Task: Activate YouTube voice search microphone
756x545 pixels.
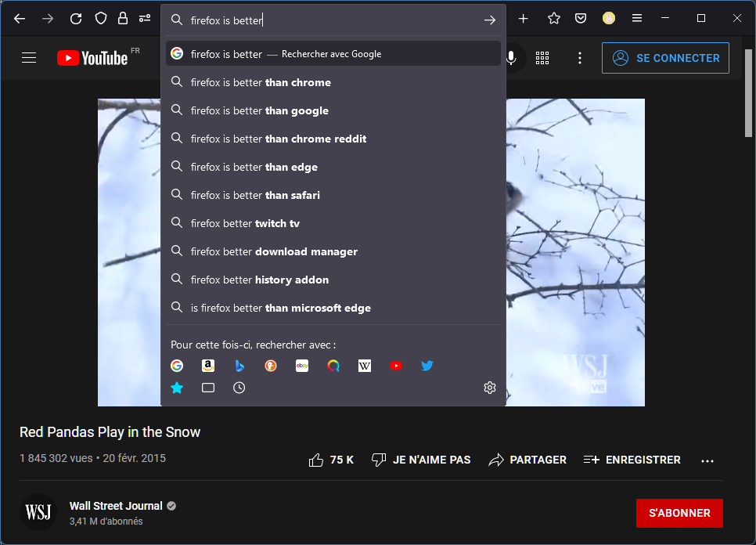Action: click(511, 58)
